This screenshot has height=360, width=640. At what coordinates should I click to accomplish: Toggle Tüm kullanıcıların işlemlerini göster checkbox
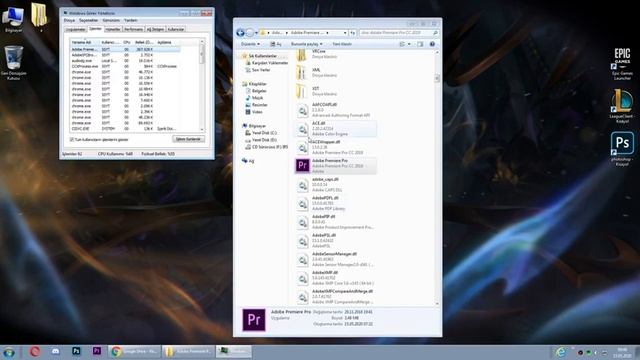tap(72, 140)
